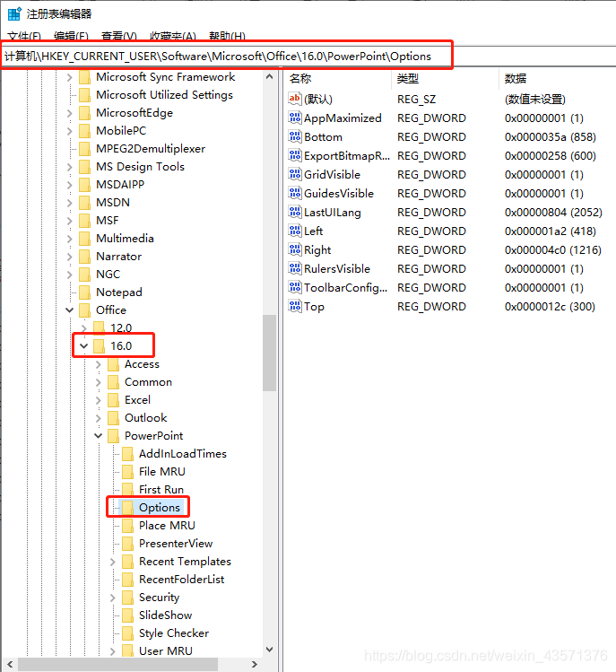Click the Top DWORD value icon
Viewport: 616px width, 672px height.
coord(295,307)
